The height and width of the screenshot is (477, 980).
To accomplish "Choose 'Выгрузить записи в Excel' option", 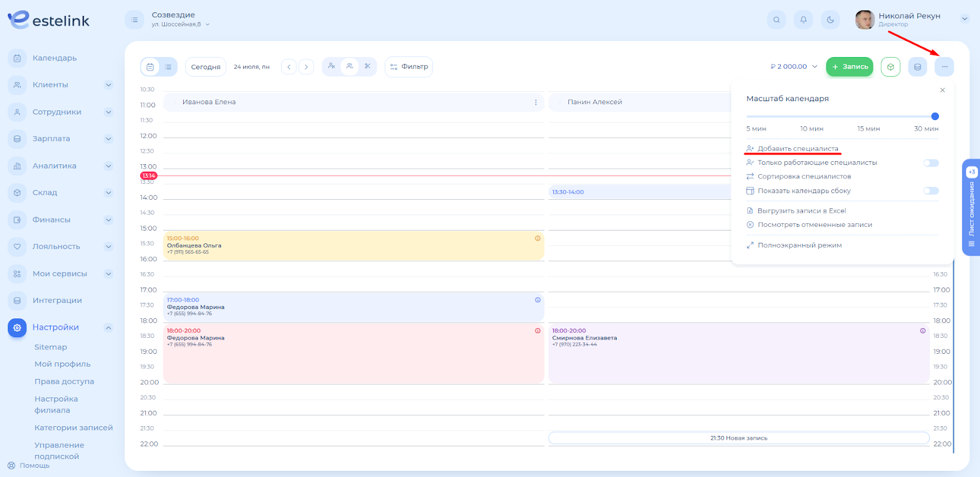I will 801,211.
